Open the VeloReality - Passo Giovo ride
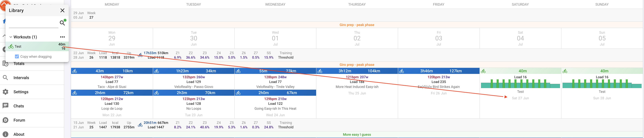 coord(194,87)
